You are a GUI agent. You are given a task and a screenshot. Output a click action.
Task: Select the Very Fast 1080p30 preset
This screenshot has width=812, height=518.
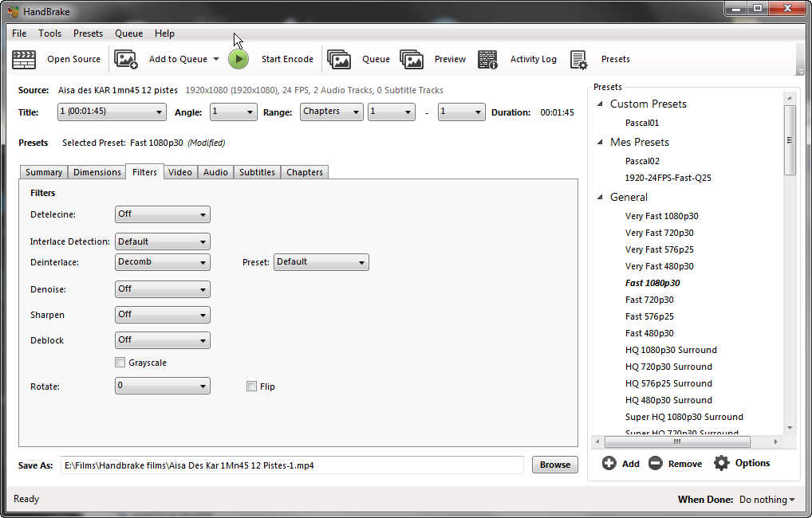pyautogui.click(x=662, y=216)
